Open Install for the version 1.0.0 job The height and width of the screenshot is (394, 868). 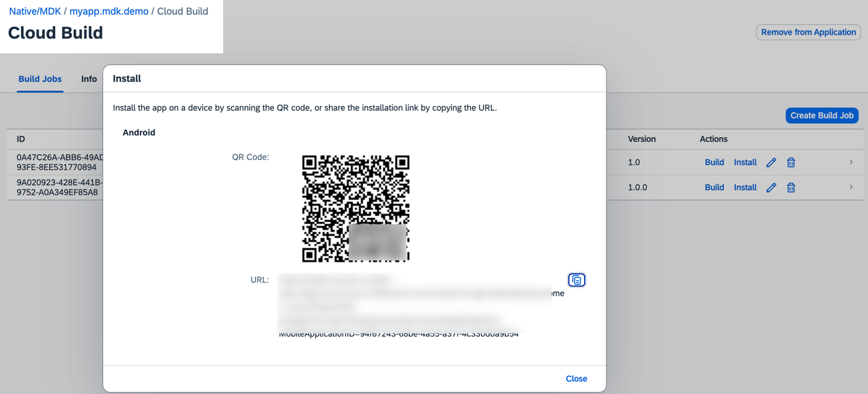pos(745,187)
